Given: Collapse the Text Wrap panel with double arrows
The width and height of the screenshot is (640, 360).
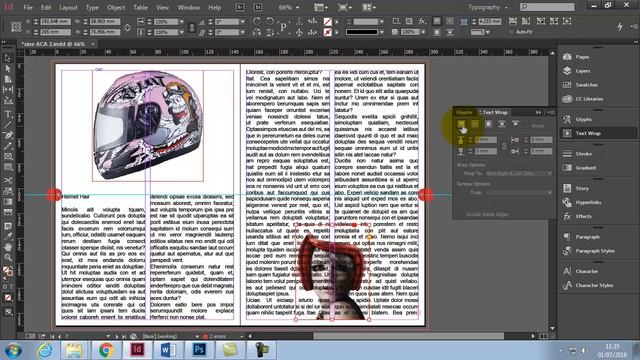Looking at the screenshot, I should 539,112.
